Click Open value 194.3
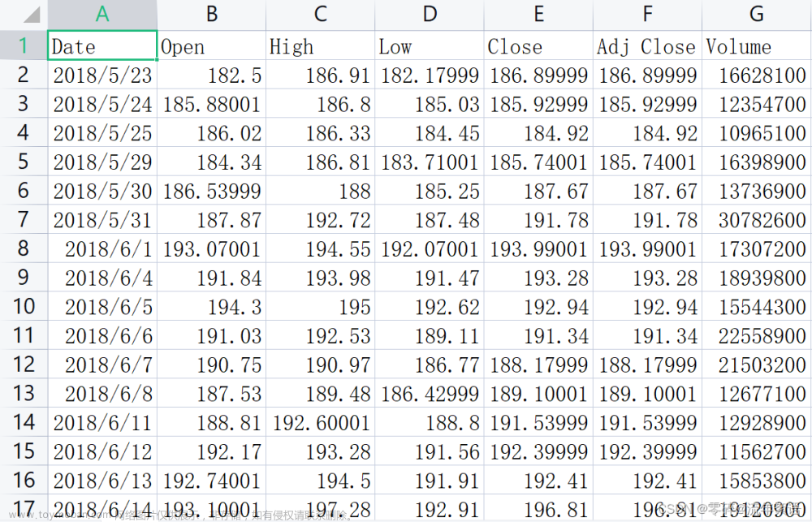This screenshot has width=812, height=522. (x=211, y=306)
